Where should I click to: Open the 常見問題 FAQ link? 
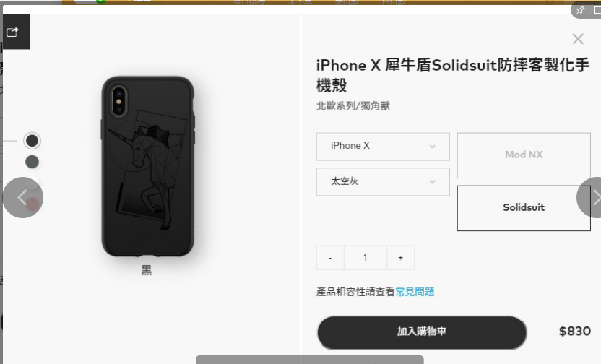[415, 292]
